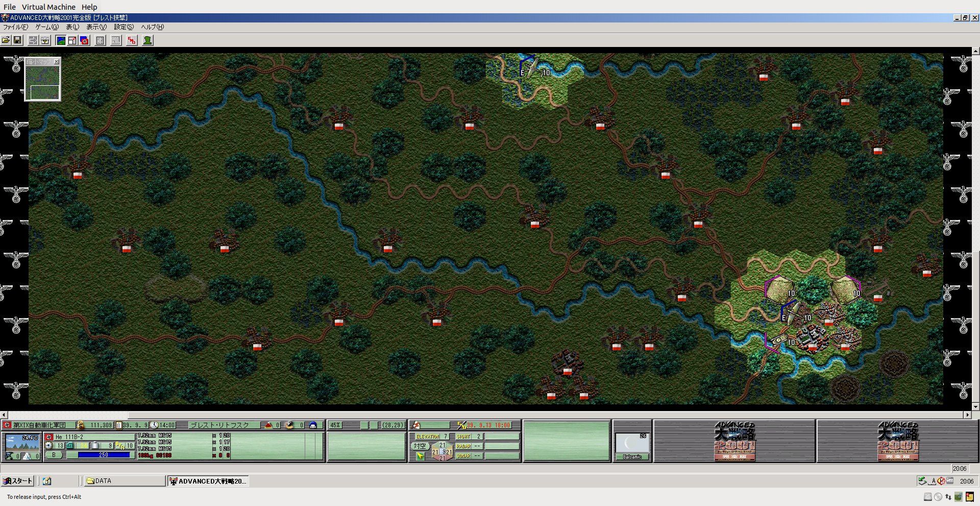Click the 100kg SC100 bomb weapon row
The image size is (980, 506).
point(184,455)
